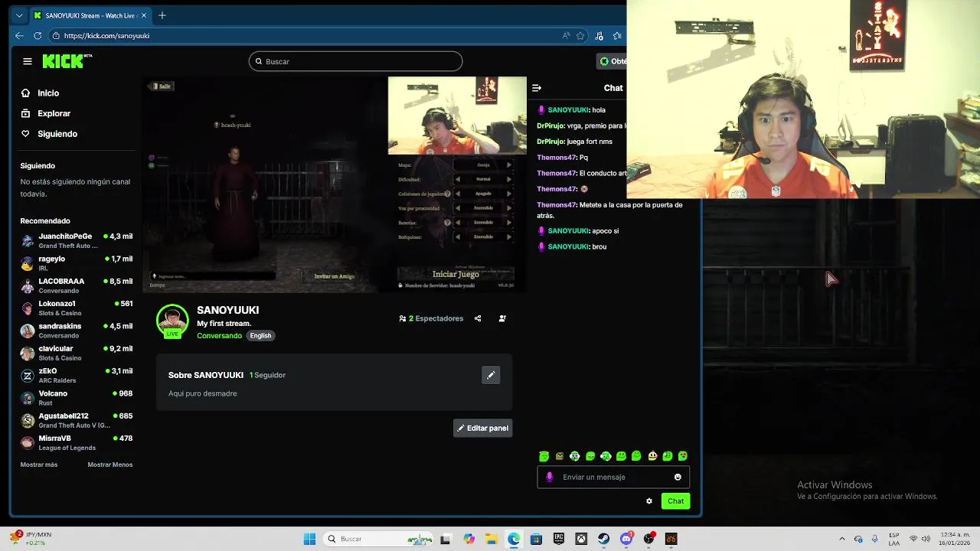Viewport: 980px width, 551px height.
Task: Open recommended channel Lokonazo1
Action: pos(77,308)
